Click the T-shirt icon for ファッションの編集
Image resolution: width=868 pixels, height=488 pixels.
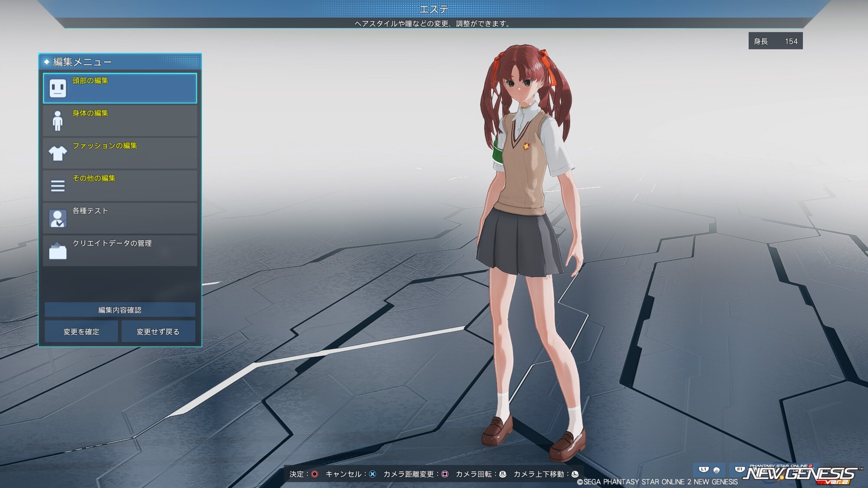click(57, 153)
